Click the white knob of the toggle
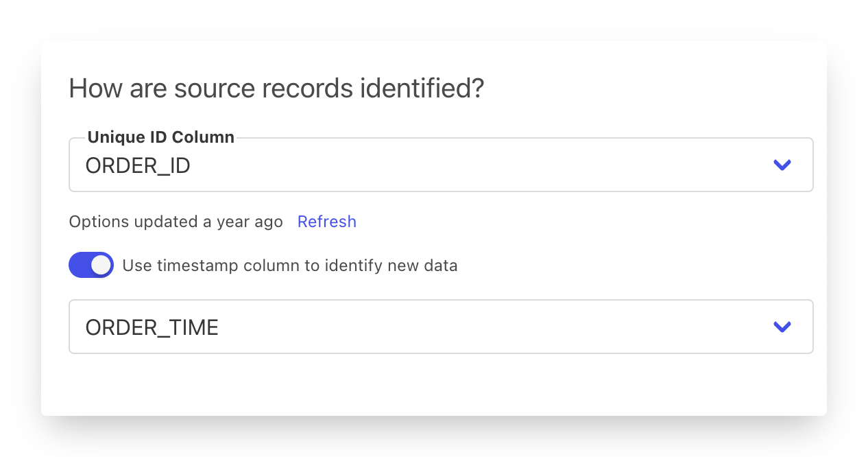868x457 pixels. point(101,265)
